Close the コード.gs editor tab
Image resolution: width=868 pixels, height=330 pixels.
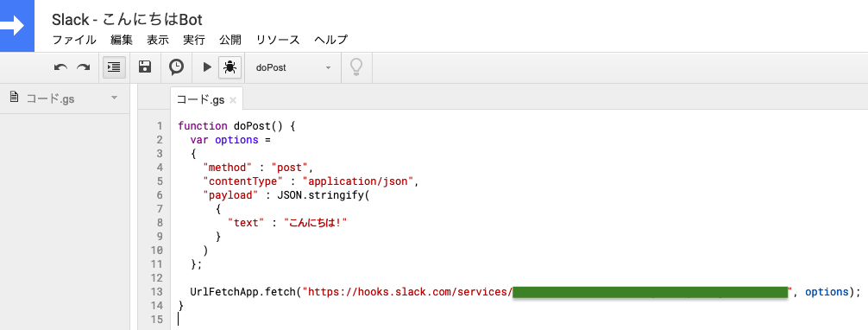coord(233,100)
